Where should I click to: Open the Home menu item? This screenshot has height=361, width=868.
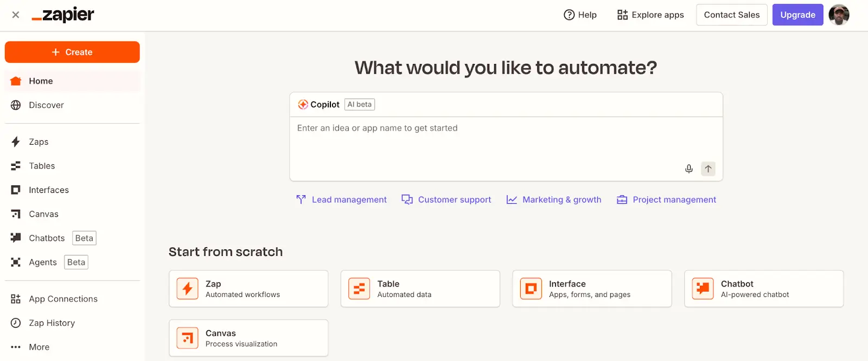click(72, 81)
